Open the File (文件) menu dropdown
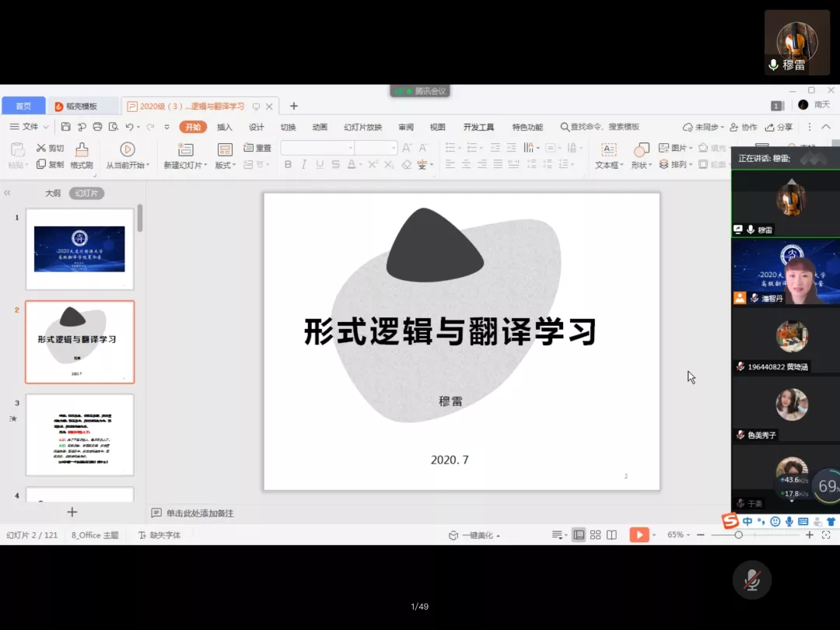This screenshot has height=630, width=840. pos(30,127)
